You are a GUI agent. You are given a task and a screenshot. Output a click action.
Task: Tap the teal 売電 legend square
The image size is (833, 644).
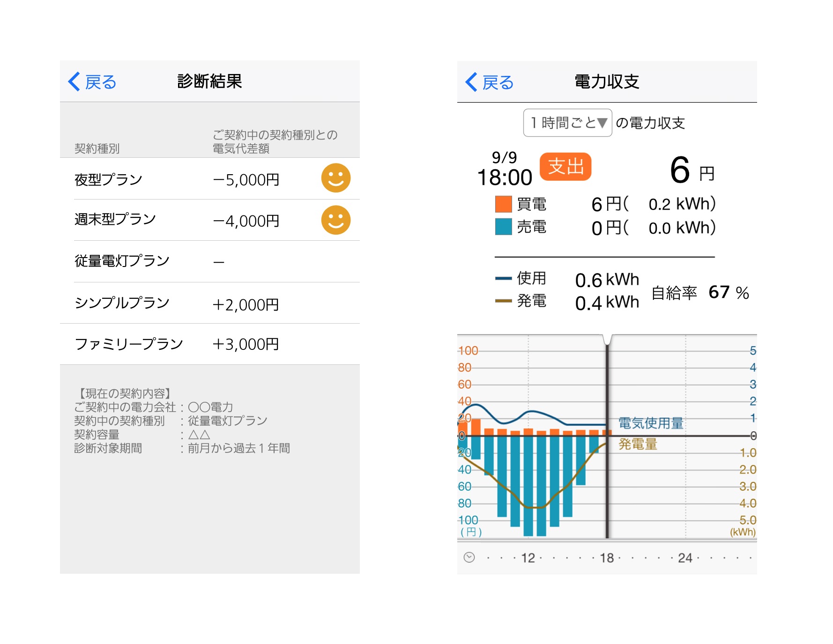503,227
